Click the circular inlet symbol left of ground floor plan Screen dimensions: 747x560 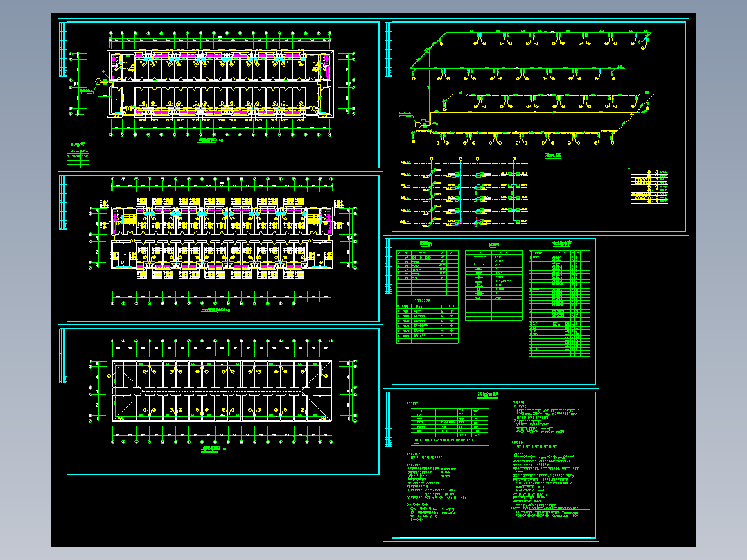click(98, 82)
